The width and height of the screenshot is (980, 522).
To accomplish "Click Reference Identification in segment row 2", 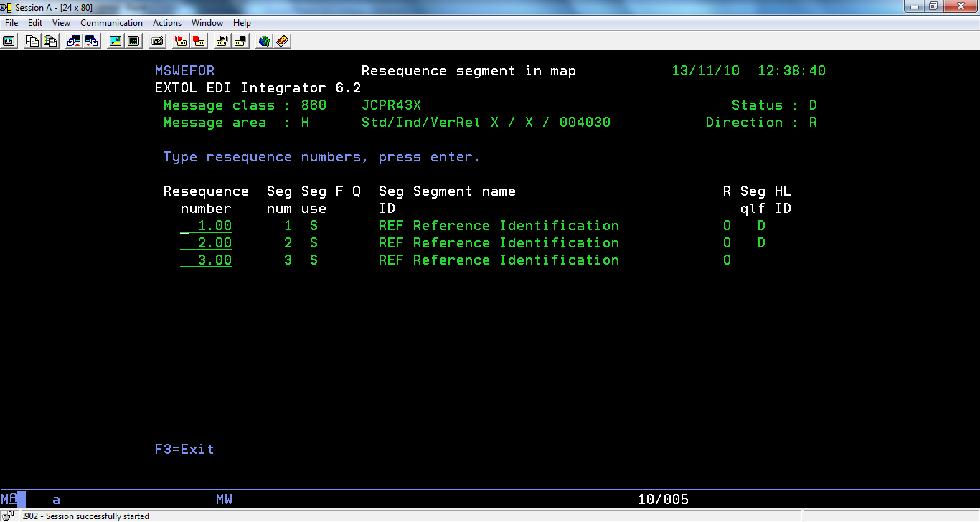I will (516, 243).
